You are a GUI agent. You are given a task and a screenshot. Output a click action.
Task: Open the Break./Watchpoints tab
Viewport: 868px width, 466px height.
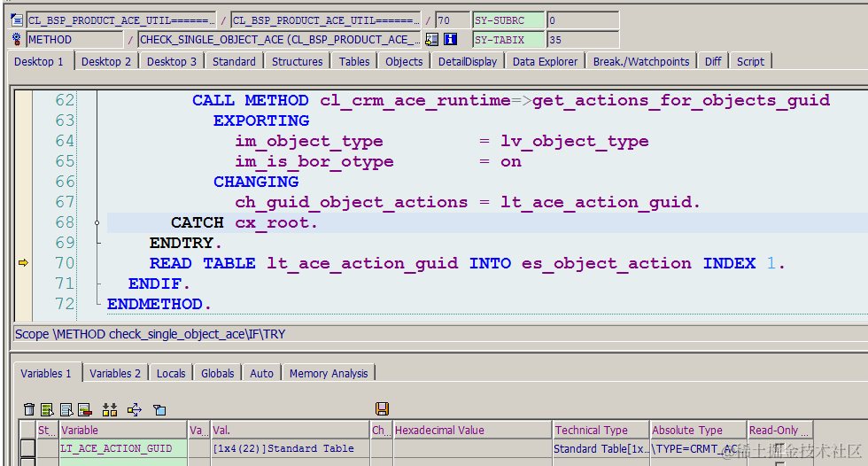click(641, 61)
